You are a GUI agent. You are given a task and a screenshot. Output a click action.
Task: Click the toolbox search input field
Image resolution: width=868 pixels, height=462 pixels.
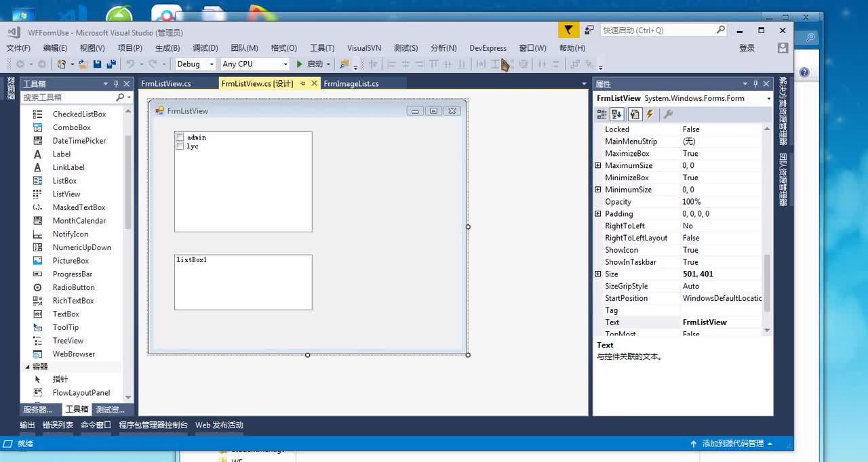coord(68,98)
